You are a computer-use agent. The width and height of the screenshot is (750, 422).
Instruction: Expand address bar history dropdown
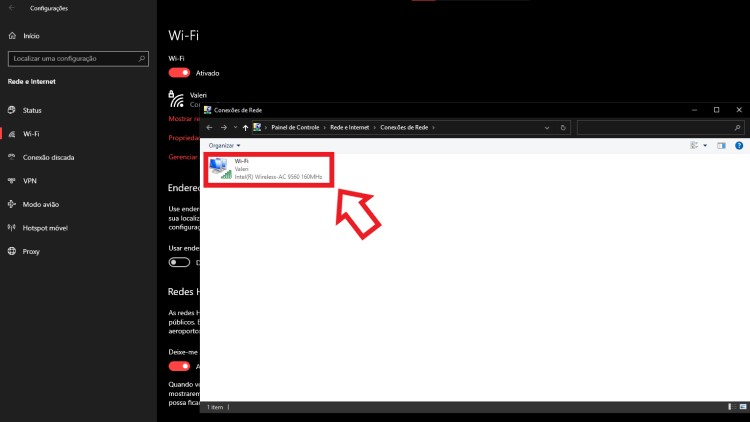(547, 128)
